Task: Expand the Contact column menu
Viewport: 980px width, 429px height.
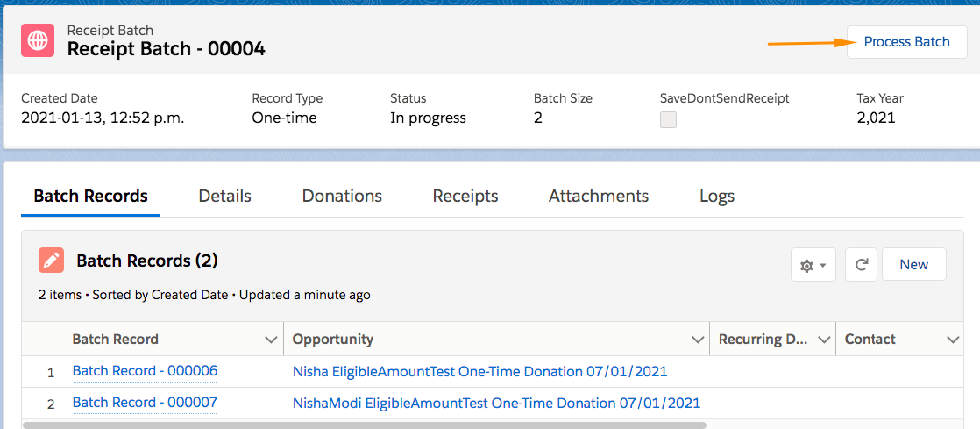Action: [953, 340]
